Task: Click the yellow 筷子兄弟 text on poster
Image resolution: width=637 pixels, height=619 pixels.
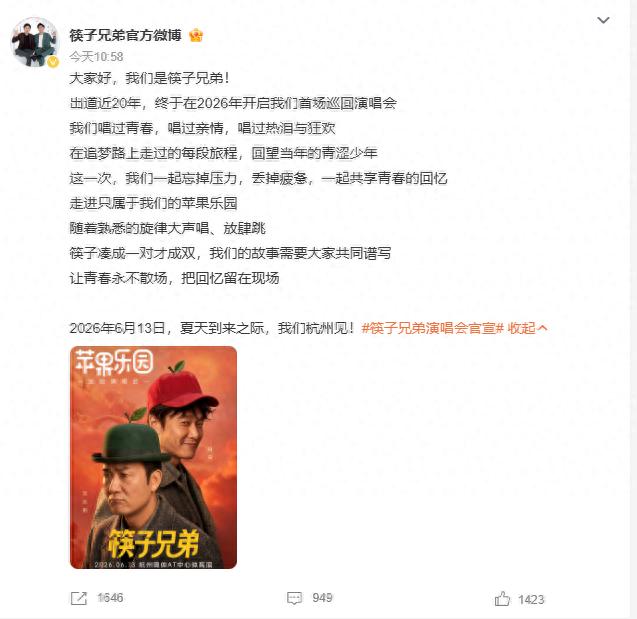Action: (153, 543)
